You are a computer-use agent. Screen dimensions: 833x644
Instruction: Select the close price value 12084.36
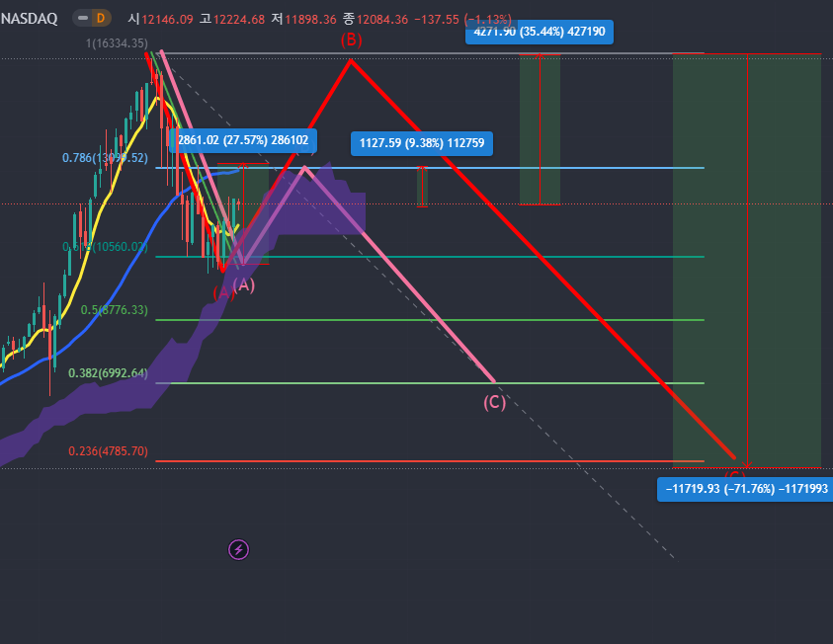click(x=382, y=20)
